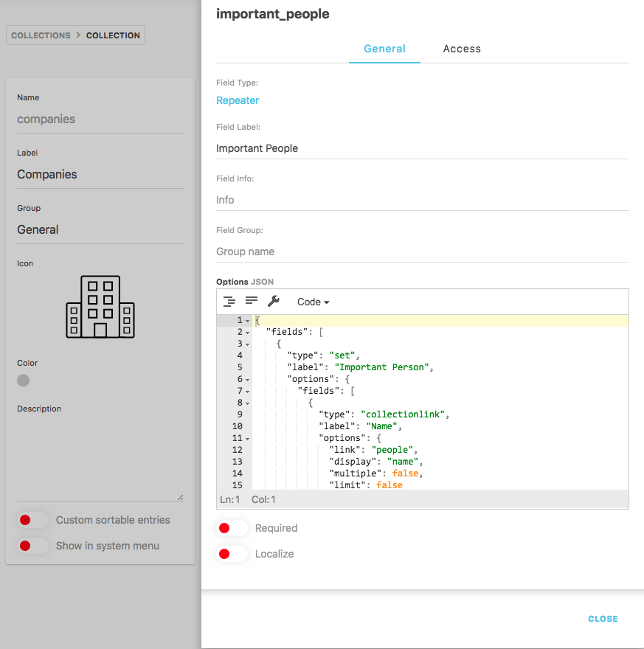Click the Ln:1 status indicator
Image resolution: width=644 pixels, height=649 pixels.
(x=229, y=499)
